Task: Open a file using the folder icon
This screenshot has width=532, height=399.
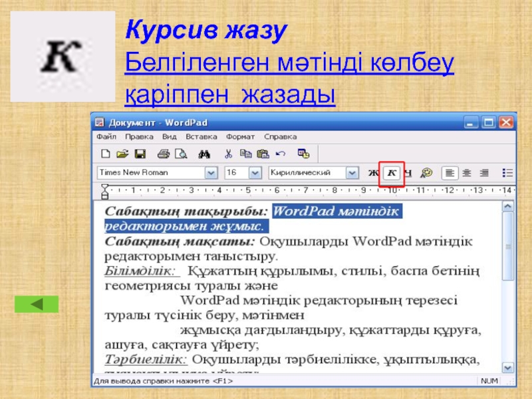Action: click(122, 154)
